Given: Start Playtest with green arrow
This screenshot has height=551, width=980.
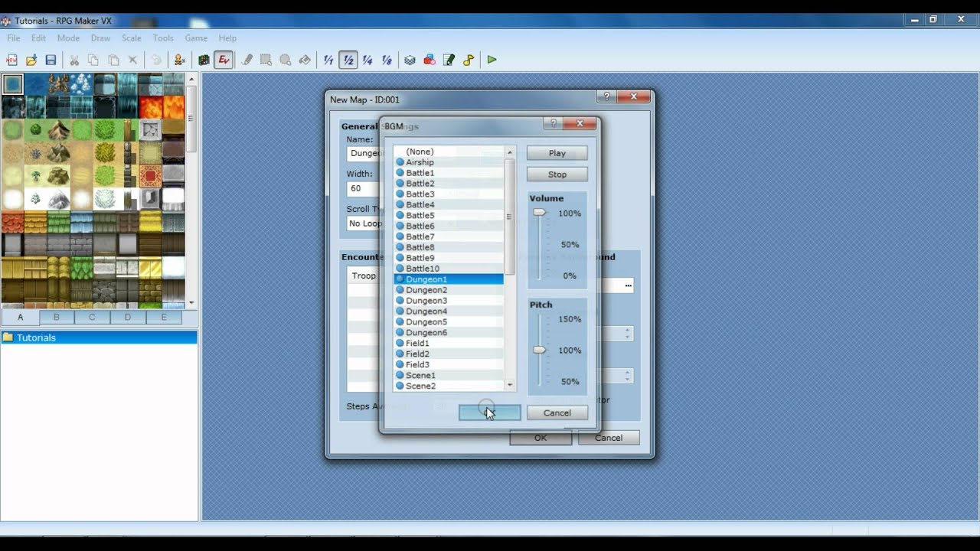Looking at the screenshot, I should click(492, 60).
